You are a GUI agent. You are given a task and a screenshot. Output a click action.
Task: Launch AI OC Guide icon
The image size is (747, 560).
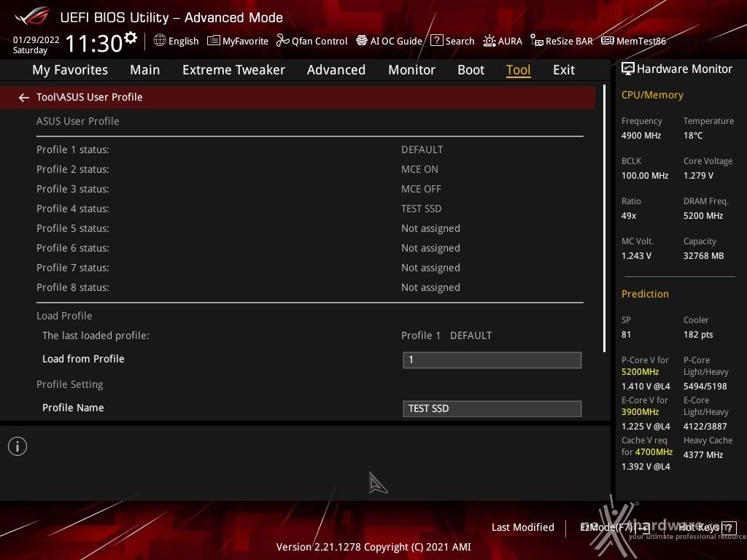tap(362, 41)
